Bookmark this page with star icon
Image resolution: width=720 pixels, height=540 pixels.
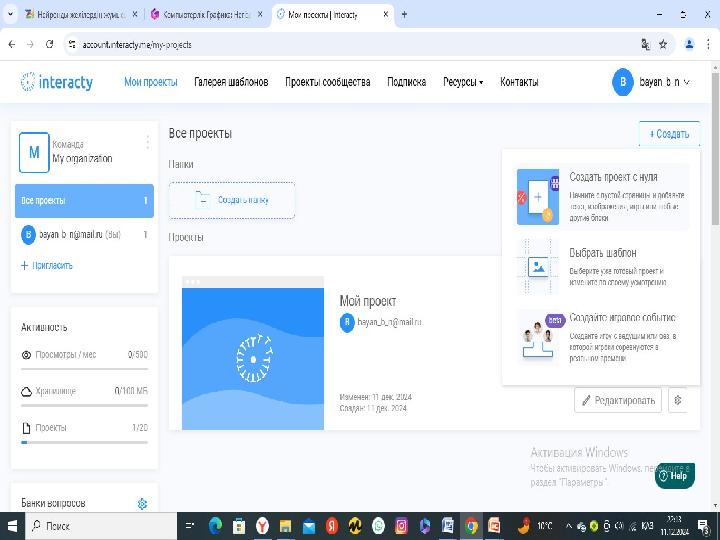click(x=663, y=44)
